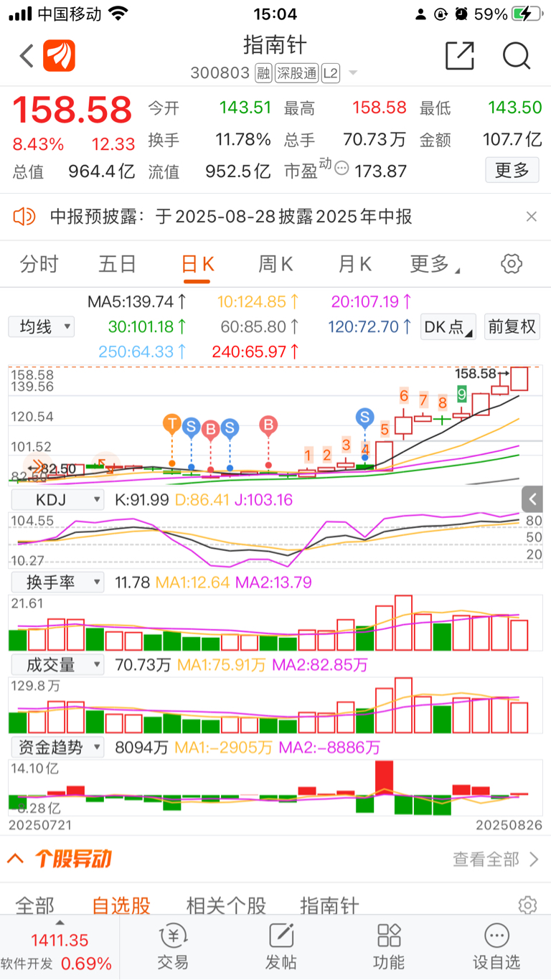Image resolution: width=551 pixels, height=980 pixels.
Task: Open the orange Tonghuashun logo icon
Action: pos(59,55)
